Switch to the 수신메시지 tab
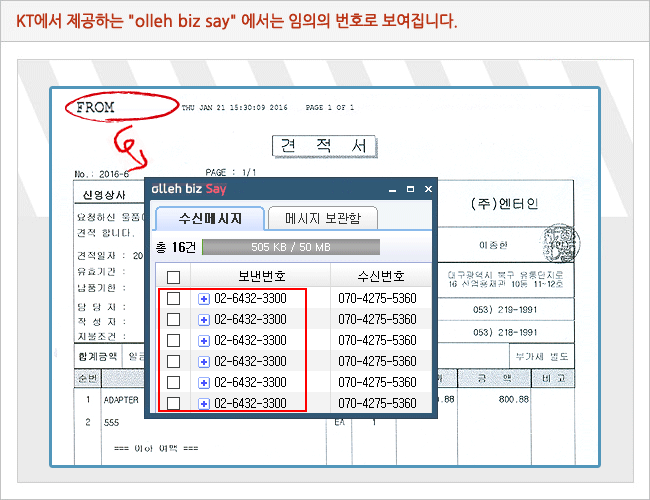This screenshot has height=500, width=650. (210, 218)
